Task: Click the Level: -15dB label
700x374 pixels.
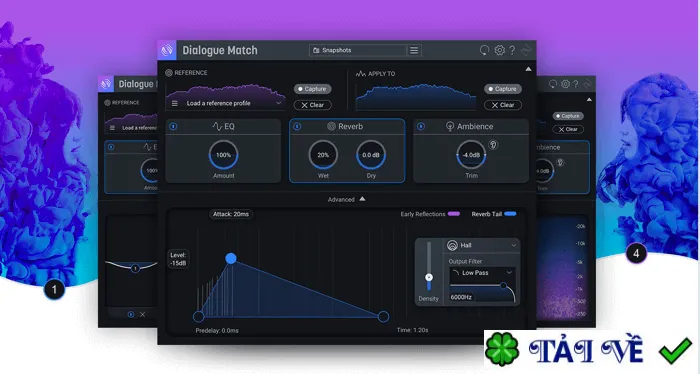Action: coord(178,259)
